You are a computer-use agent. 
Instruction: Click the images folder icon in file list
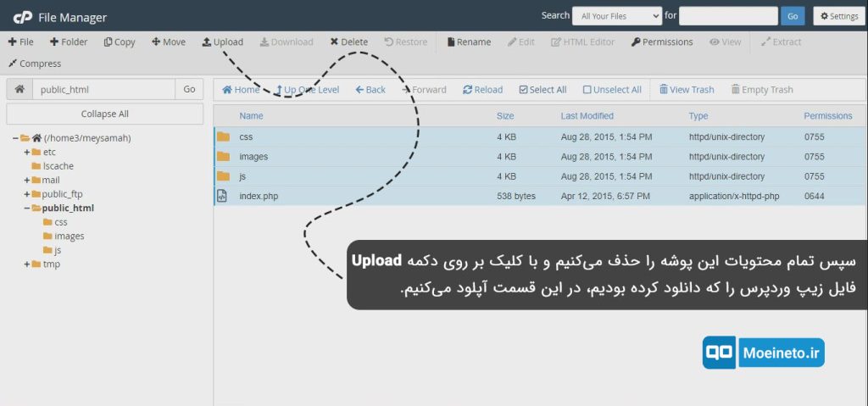tap(223, 157)
